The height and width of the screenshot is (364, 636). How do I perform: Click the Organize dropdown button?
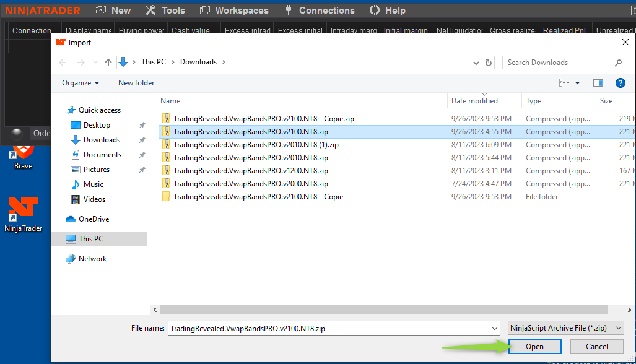(81, 83)
